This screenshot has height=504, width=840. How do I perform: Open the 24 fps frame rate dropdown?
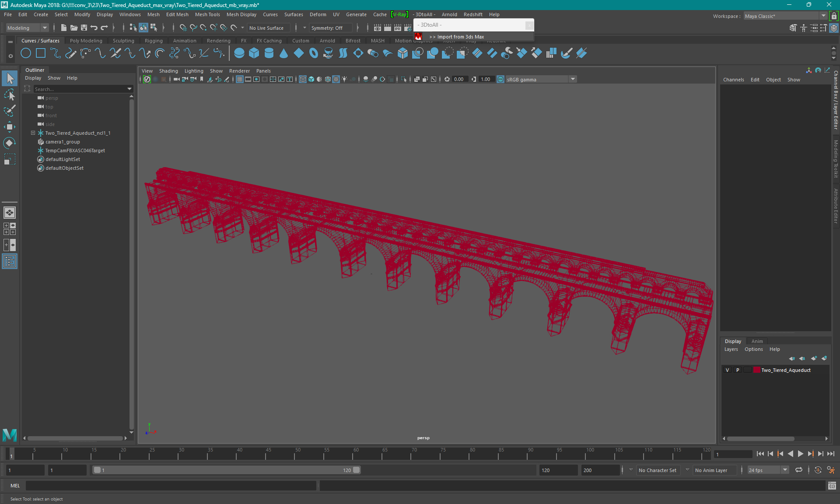pos(768,470)
